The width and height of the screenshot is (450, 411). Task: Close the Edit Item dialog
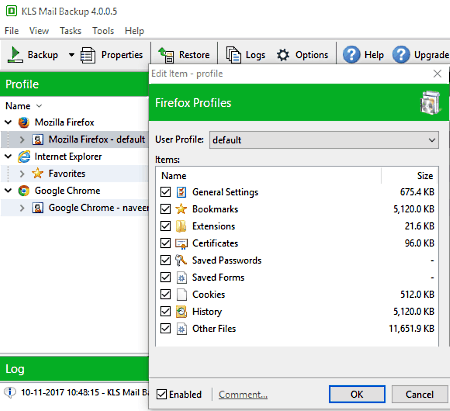coord(437,74)
